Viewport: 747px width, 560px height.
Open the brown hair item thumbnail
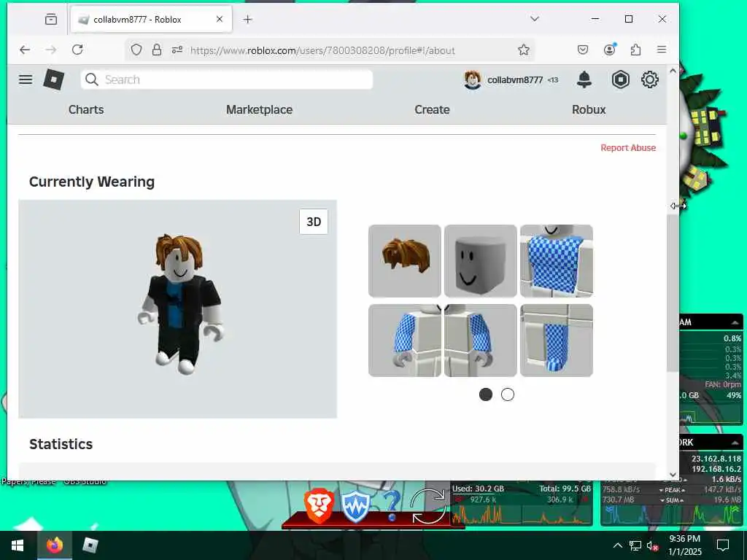coord(404,261)
